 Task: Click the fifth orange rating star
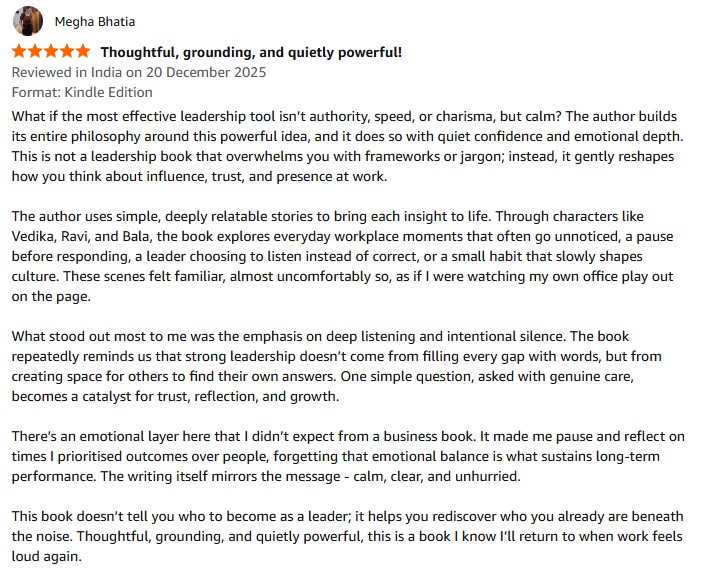click(83, 51)
